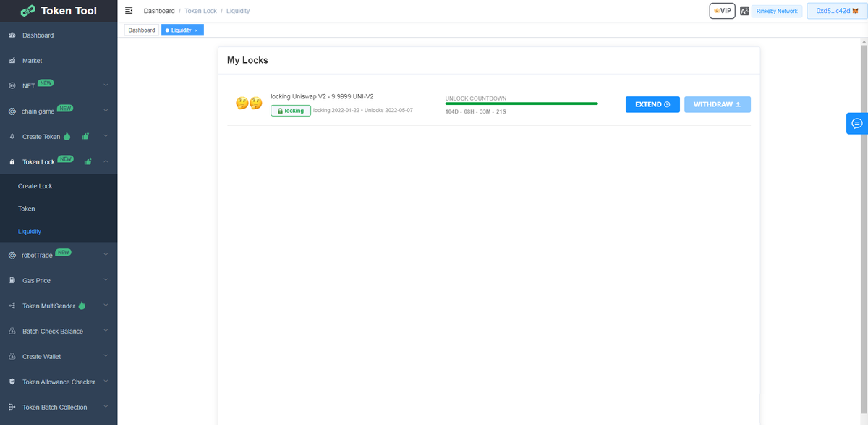Click the Batch Check Balance icon
Screen dimensions: 868x425
[x=12, y=332]
